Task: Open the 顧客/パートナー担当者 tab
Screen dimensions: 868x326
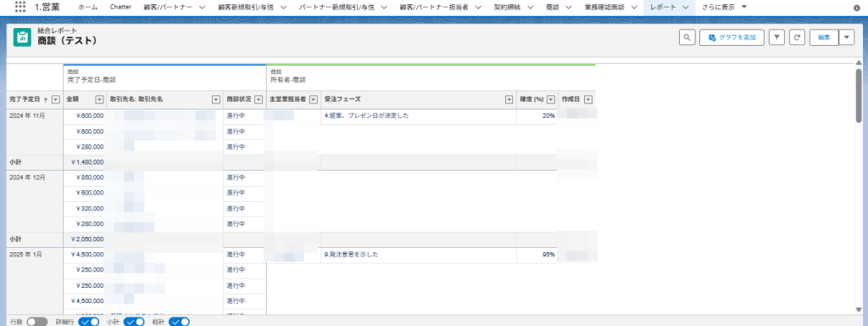Action: 434,7
